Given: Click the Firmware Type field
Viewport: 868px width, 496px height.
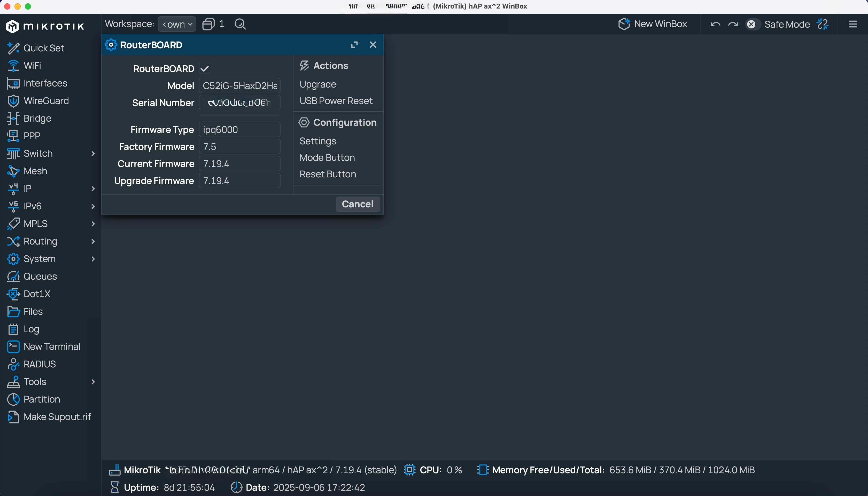Looking at the screenshot, I should coord(240,130).
